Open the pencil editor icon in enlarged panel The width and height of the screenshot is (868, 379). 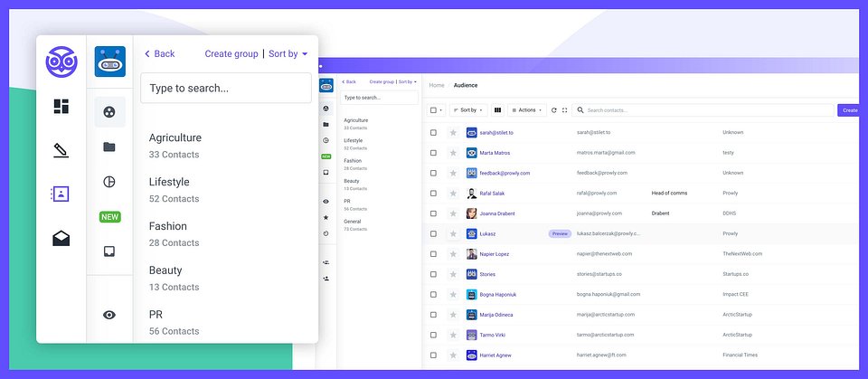pyautogui.click(x=61, y=150)
